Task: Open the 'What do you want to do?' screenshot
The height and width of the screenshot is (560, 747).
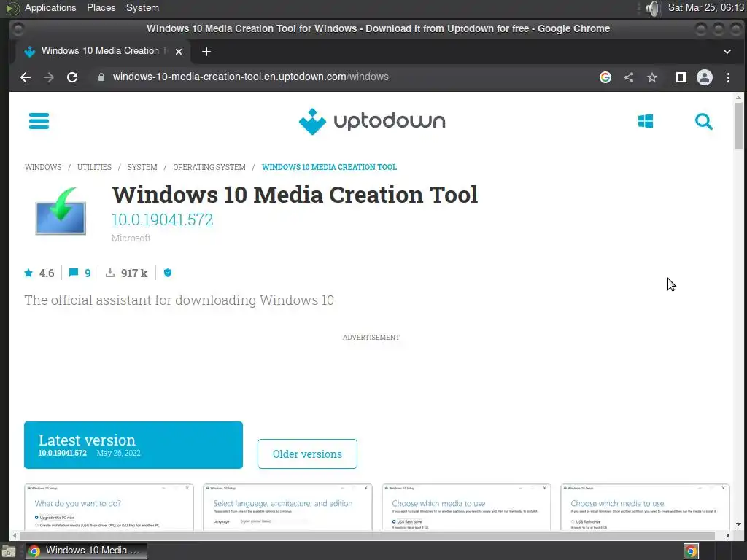Action: point(109,507)
